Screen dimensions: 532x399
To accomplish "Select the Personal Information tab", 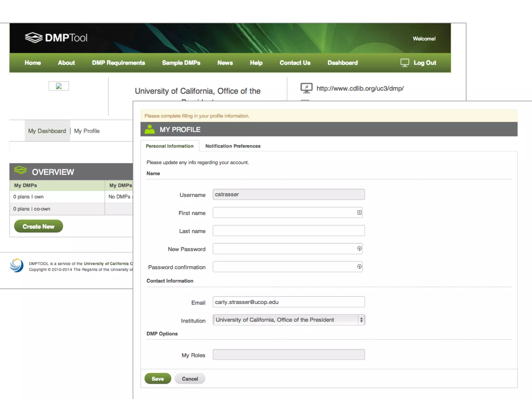I will [170, 146].
